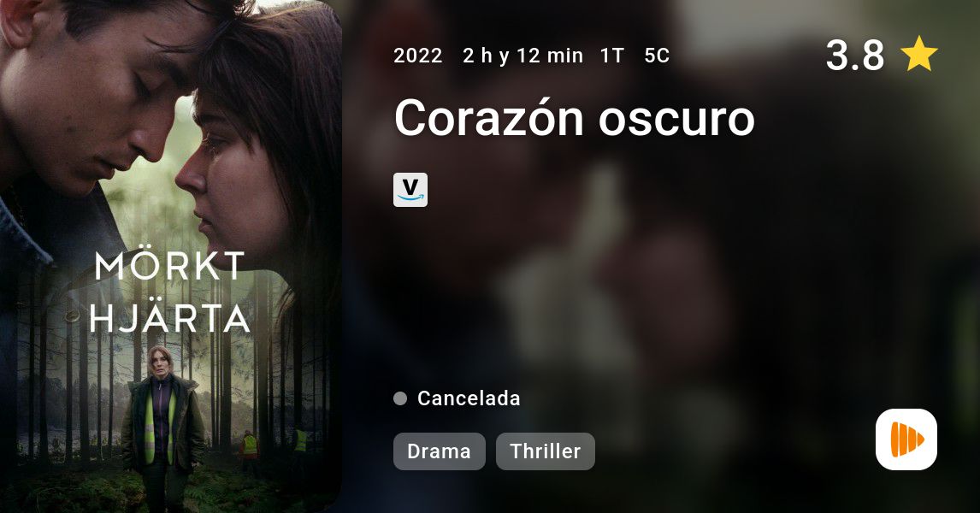This screenshot has height=513, width=980.
Task: Click the MÖRKT HJÄRTA text on poster
Action: (169, 292)
